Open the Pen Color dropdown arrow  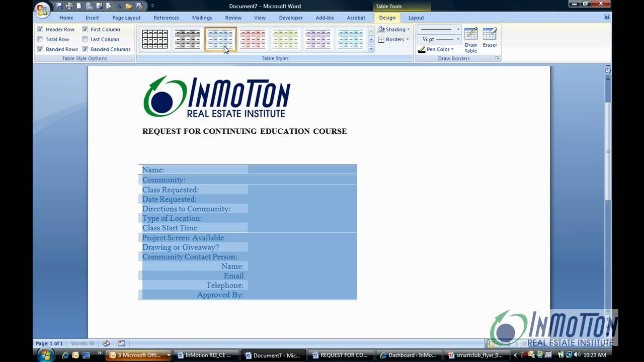pos(452,49)
